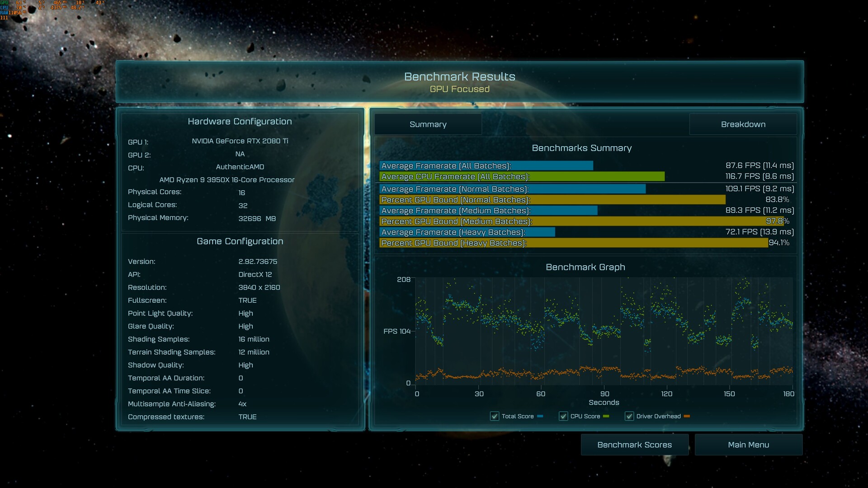
Task: Click Average Framerate (All Batches) bar
Action: tap(486, 166)
